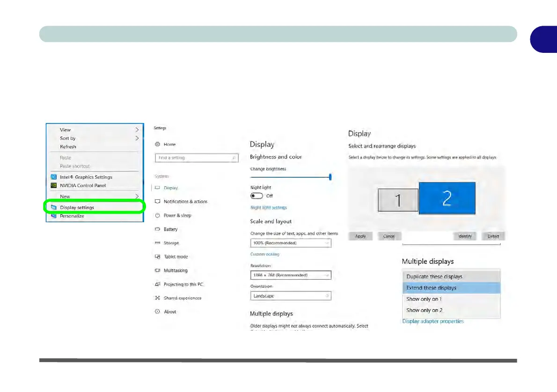Click the Multitasking icon in sidebar
The image size is (557, 392).
pyautogui.click(x=158, y=271)
